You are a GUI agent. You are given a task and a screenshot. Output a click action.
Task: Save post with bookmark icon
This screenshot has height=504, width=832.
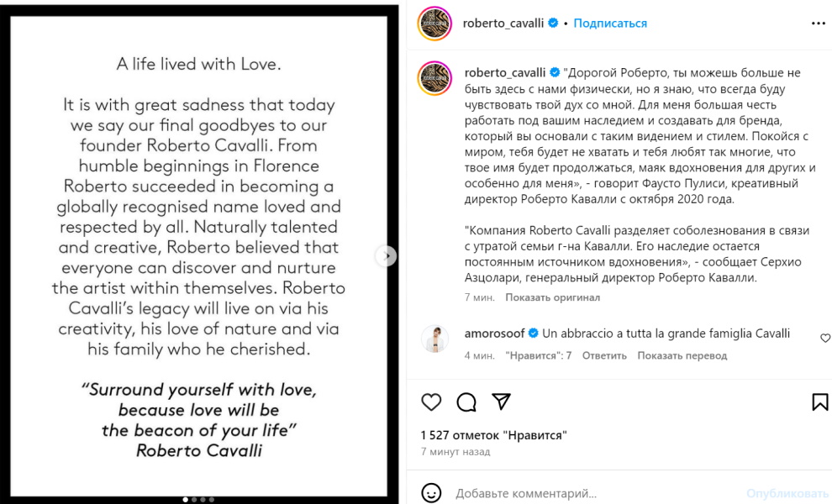tap(820, 402)
